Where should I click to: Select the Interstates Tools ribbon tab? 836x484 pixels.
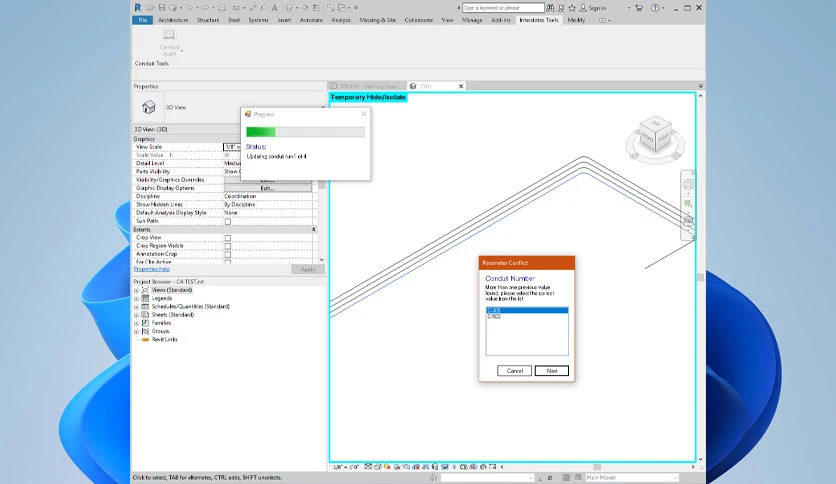538,20
